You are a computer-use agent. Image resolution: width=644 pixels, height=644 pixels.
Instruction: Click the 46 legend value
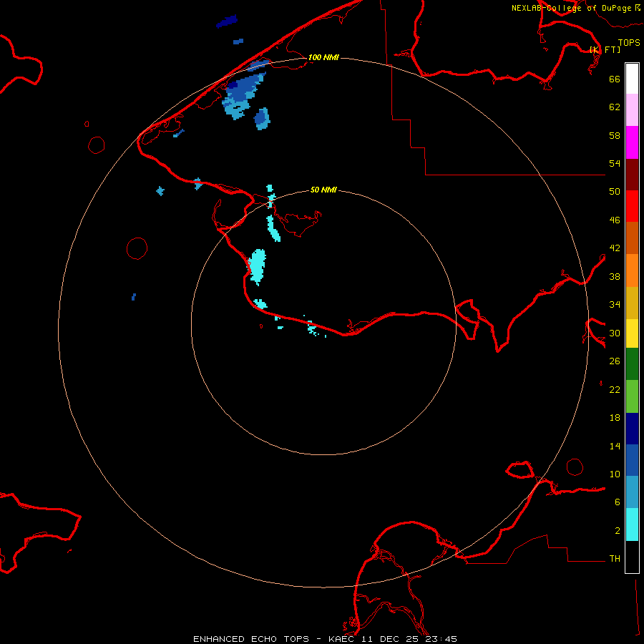pos(615,220)
